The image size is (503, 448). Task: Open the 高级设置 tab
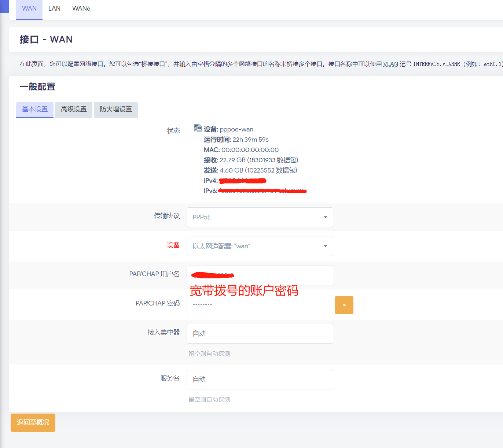(x=74, y=110)
